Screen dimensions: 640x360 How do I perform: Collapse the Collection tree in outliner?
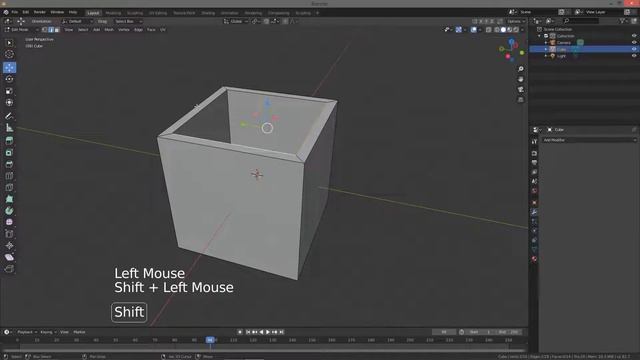coord(540,36)
